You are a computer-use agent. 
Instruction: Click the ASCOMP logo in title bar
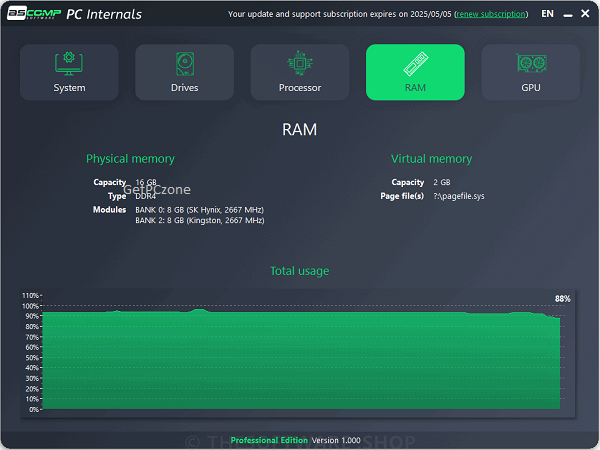click(32, 14)
